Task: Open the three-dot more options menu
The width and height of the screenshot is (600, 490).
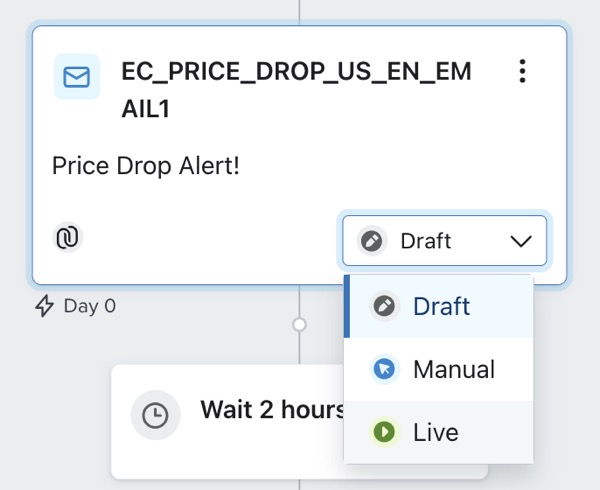Action: click(x=521, y=72)
